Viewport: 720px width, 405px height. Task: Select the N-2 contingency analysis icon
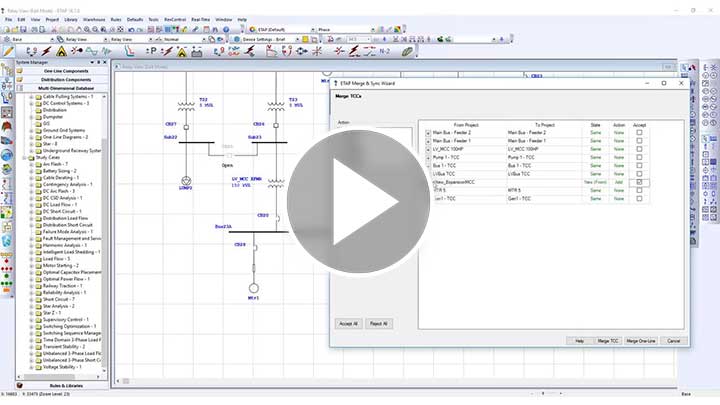point(384,51)
